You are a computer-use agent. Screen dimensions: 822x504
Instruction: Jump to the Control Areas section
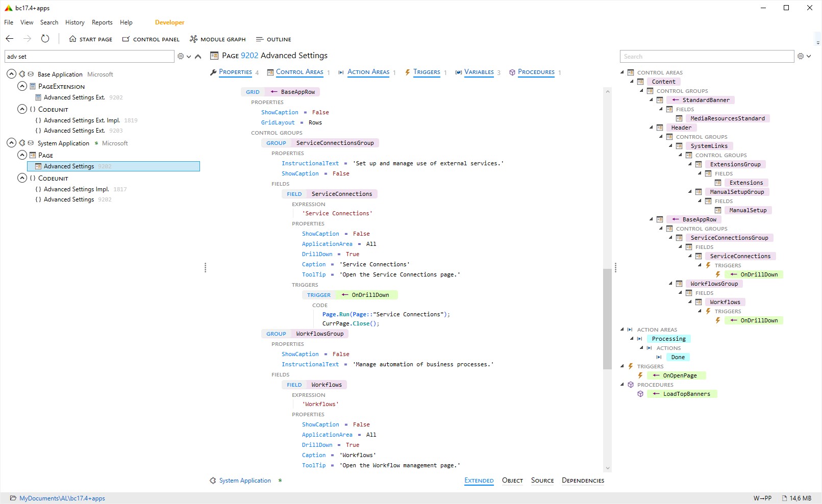[300, 72]
